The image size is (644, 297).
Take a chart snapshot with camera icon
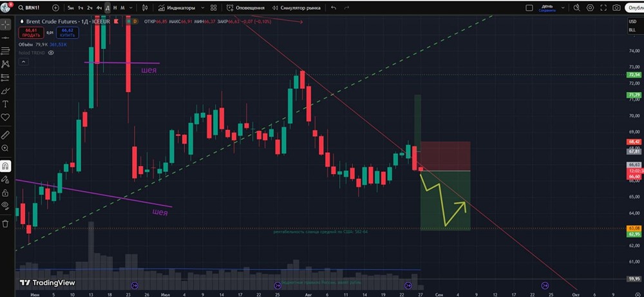tap(616, 8)
